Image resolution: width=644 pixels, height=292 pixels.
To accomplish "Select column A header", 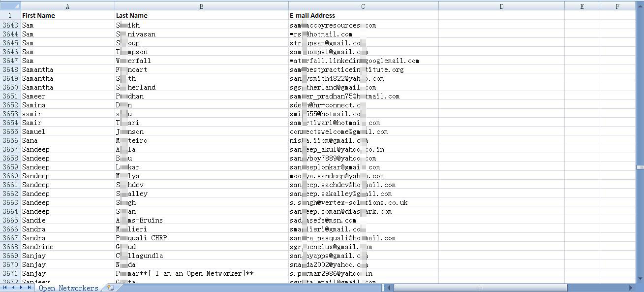I will coord(67,6).
